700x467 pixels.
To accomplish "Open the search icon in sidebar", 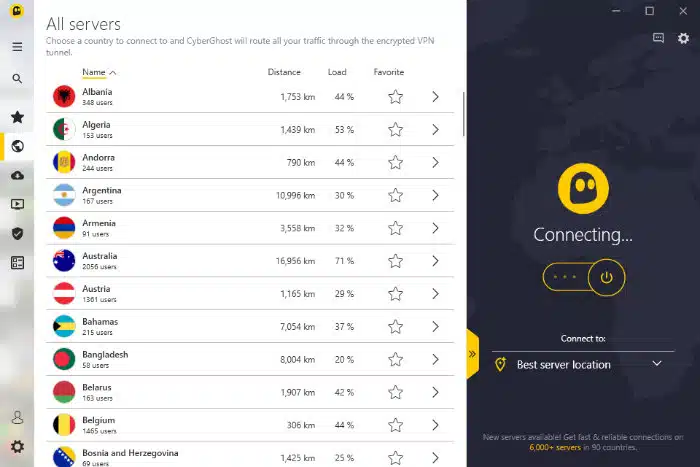I will tap(17, 79).
